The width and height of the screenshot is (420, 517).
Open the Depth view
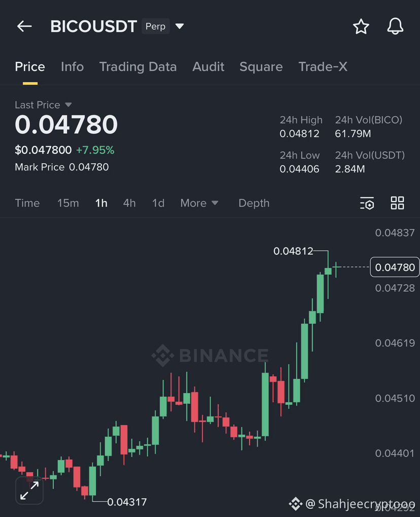[x=254, y=203]
